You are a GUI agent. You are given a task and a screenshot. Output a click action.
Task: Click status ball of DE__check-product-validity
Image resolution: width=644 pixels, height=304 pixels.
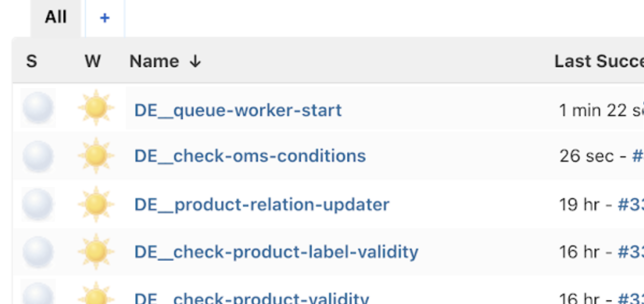click(x=38, y=294)
